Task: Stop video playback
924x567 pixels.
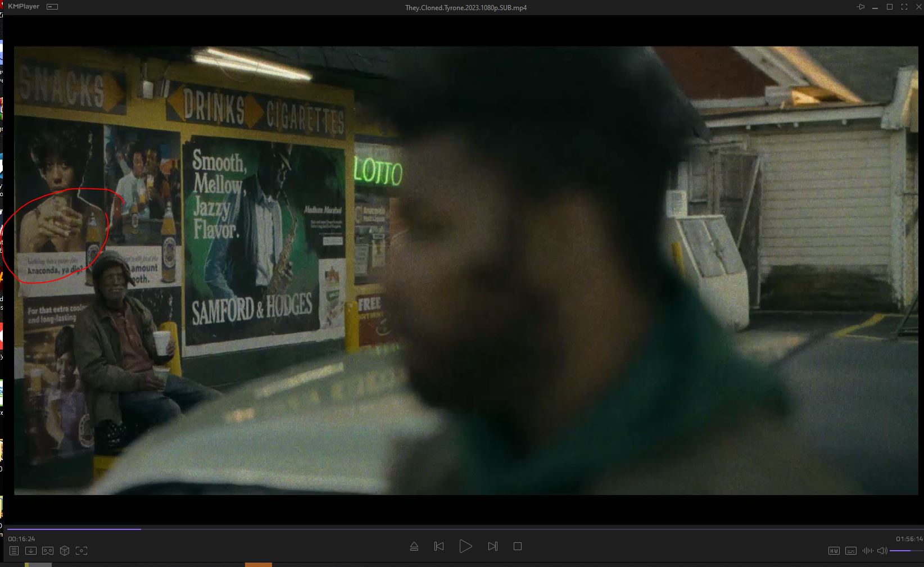Action: 518,546
